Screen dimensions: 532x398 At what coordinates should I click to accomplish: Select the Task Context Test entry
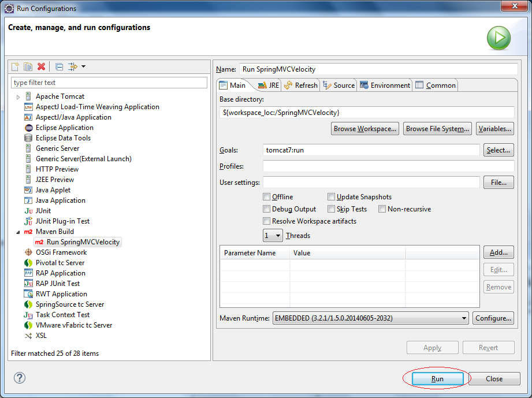click(x=57, y=315)
